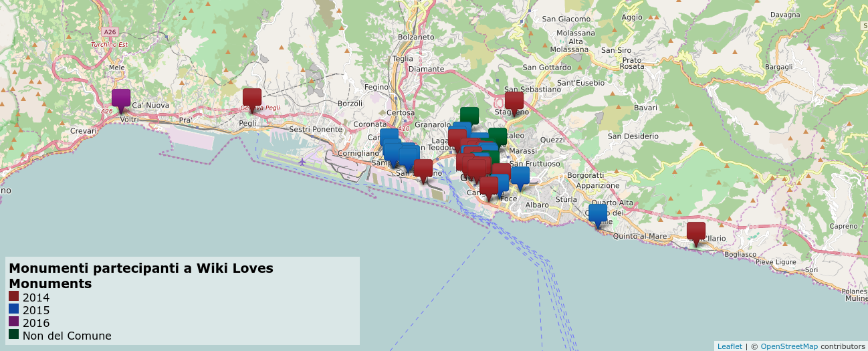Click the 'Turchino Est' label
This screenshot has height=351, width=868.
(x=109, y=45)
